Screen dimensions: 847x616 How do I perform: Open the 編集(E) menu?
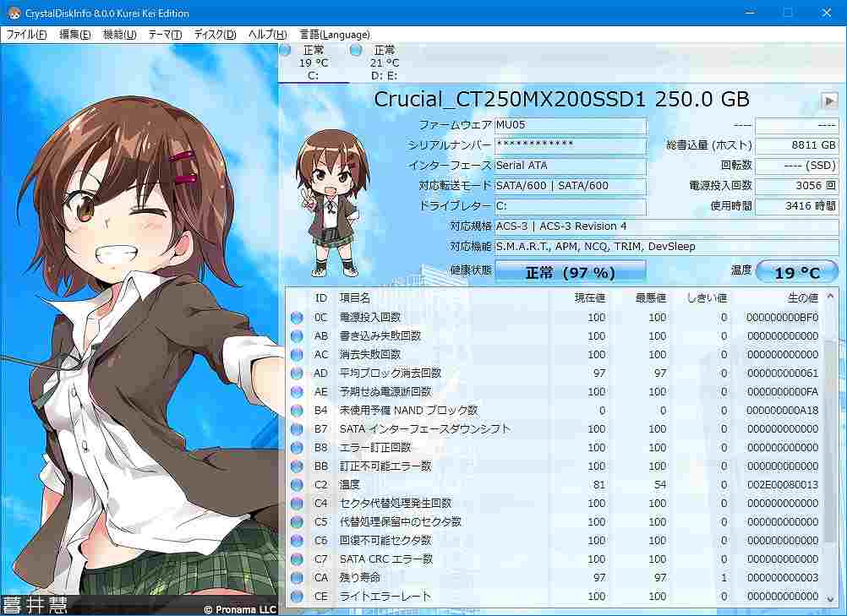click(x=74, y=35)
